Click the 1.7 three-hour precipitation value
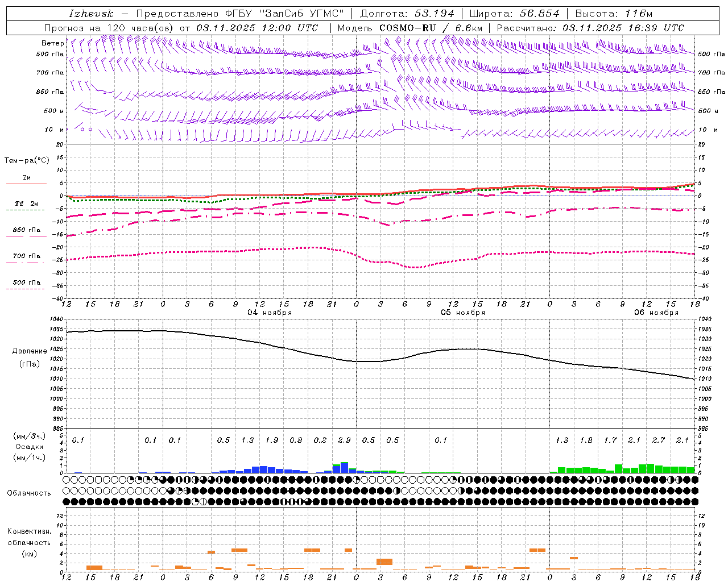The width and height of the screenshot is (728, 582). [610, 440]
